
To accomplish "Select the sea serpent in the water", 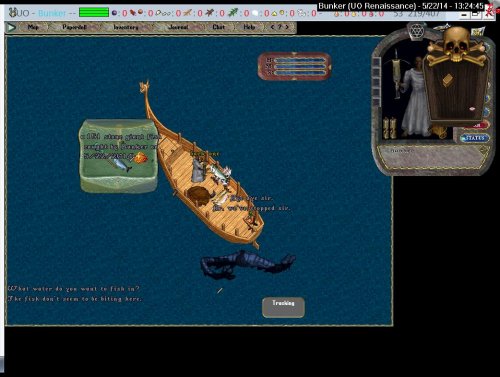I will pyautogui.click(x=247, y=265).
